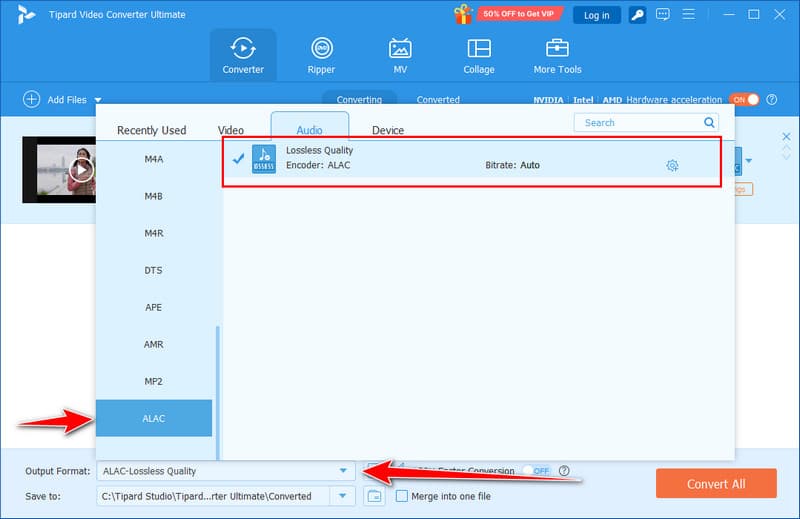800x519 pixels.
Task: Click the hardware acceleration help icon
Action: click(771, 100)
